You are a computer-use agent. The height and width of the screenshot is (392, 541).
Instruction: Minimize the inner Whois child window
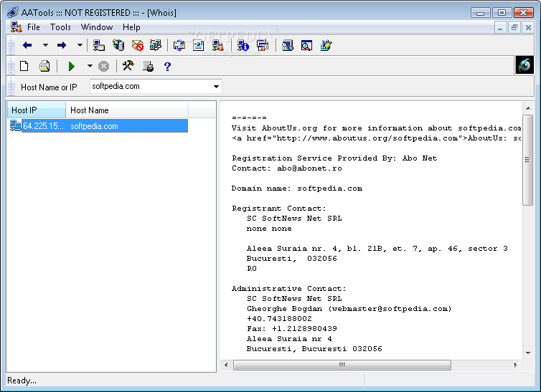(500, 27)
